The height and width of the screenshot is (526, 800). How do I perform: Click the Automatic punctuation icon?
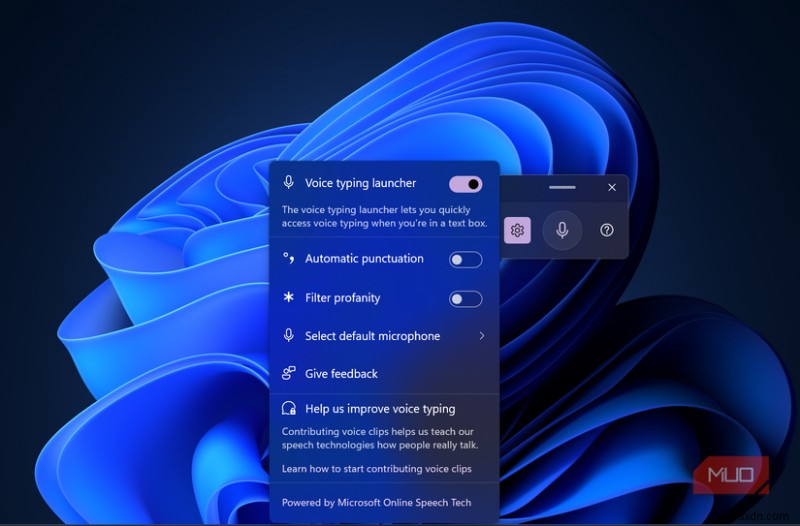click(x=289, y=258)
